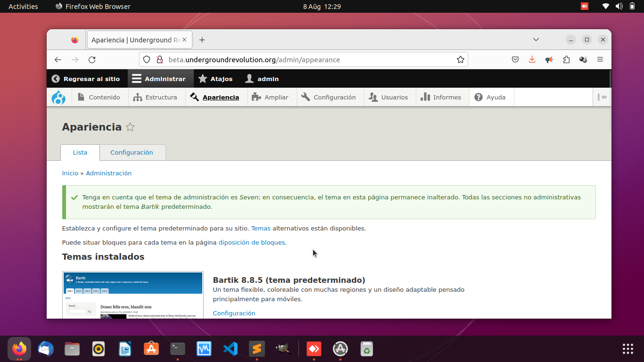644x362 pixels.
Task: Expand the list all tabs chevron
Action: click(x=536, y=40)
